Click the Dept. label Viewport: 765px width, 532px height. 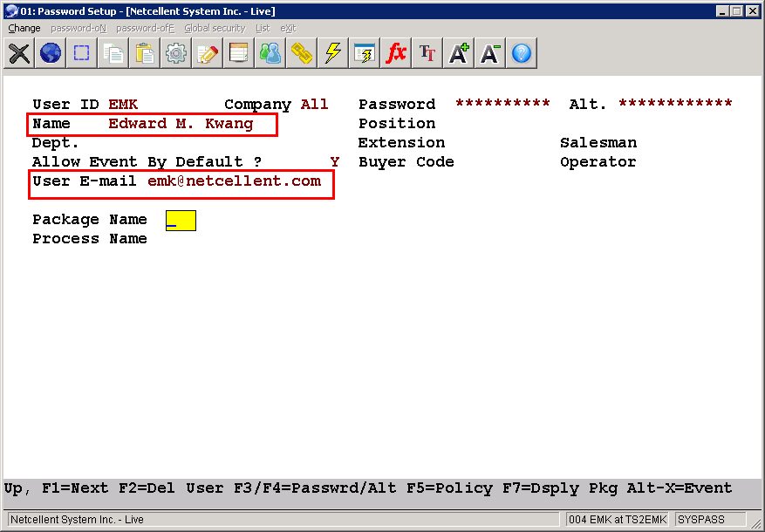(x=55, y=143)
